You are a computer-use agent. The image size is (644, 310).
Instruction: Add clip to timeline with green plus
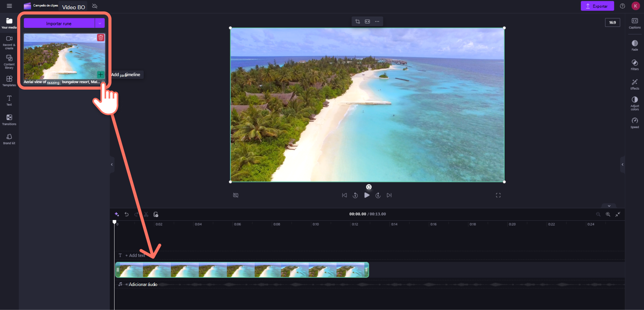pyautogui.click(x=100, y=75)
